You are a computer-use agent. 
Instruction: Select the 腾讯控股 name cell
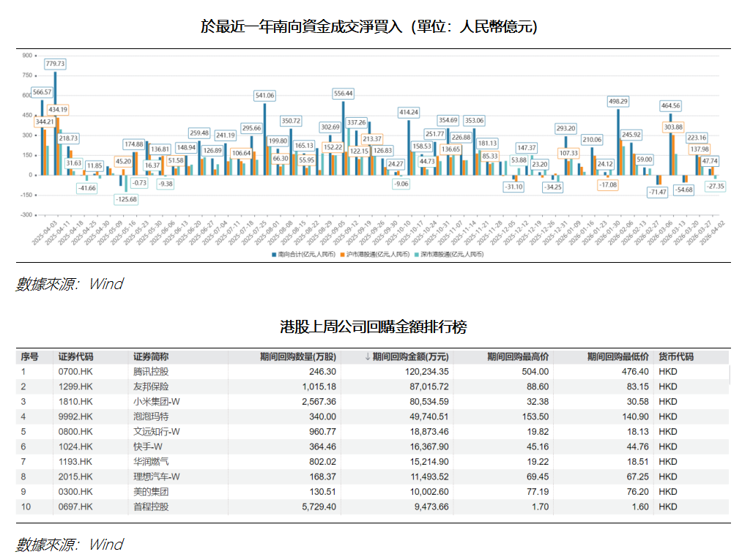(150, 372)
